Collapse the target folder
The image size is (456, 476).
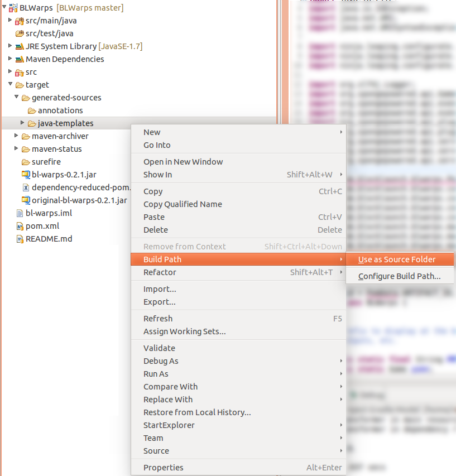point(10,84)
